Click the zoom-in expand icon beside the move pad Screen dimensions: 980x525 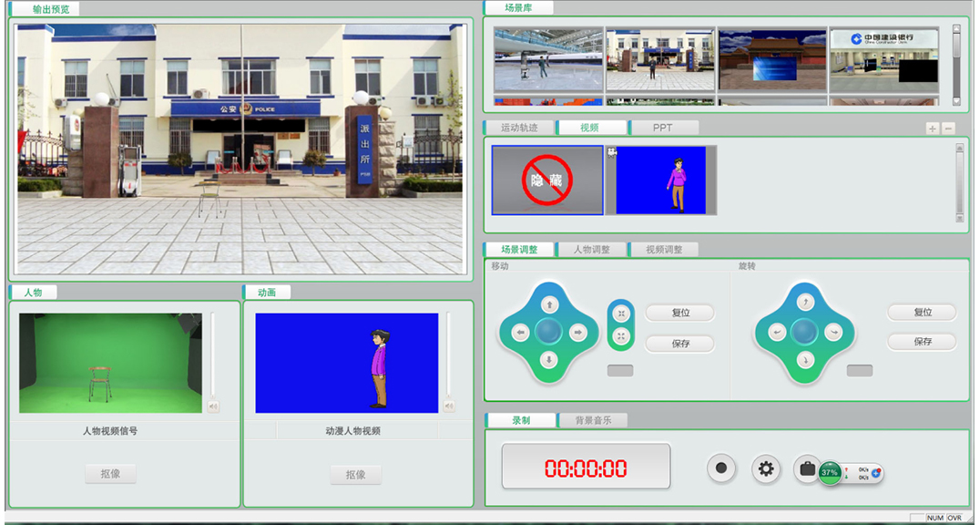tap(621, 336)
